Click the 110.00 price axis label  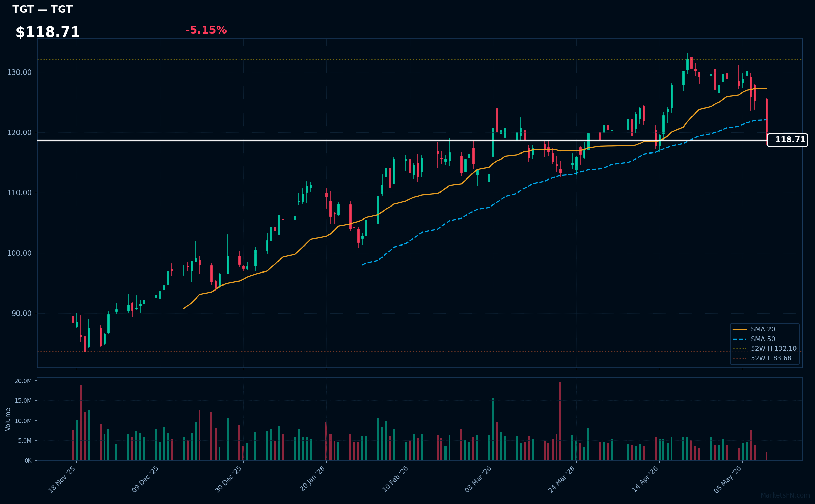pos(20,193)
